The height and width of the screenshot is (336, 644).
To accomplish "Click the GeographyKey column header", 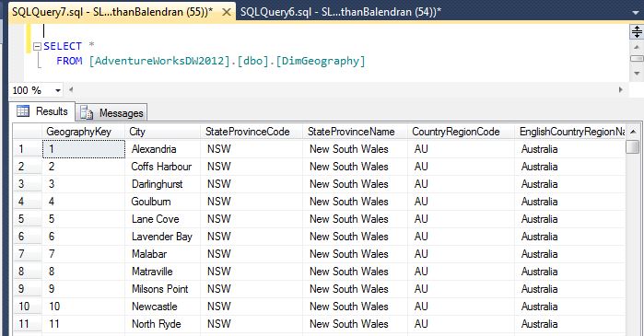I will (x=83, y=132).
